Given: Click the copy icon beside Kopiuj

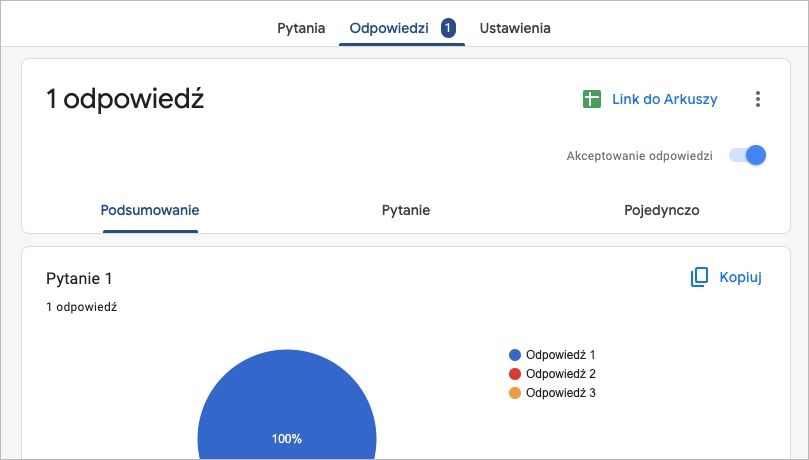Looking at the screenshot, I should coord(700,277).
